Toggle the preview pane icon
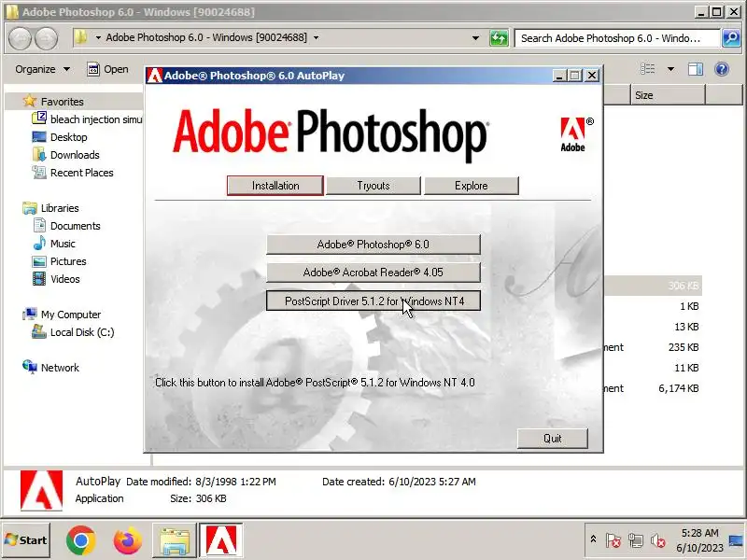This screenshot has height=560, width=747. [696, 69]
